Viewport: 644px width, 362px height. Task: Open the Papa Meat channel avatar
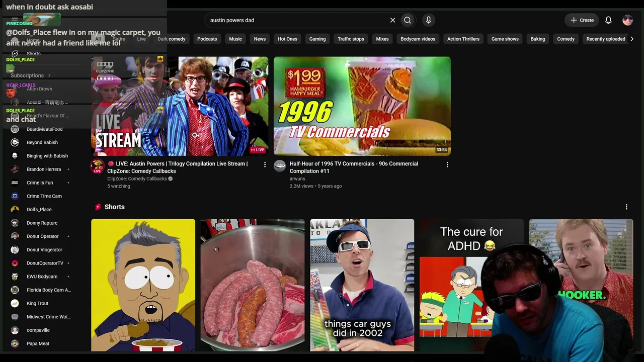coord(15,343)
